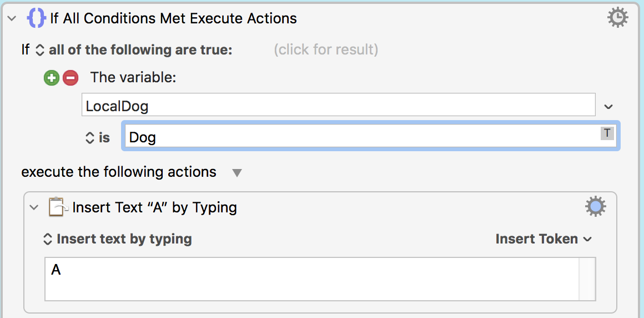This screenshot has height=318, width=644.
Task: Open the gear menu for If action
Action: click(617, 18)
